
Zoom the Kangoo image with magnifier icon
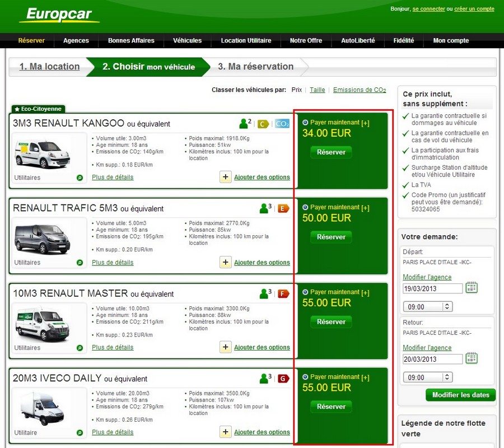(80, 178)
